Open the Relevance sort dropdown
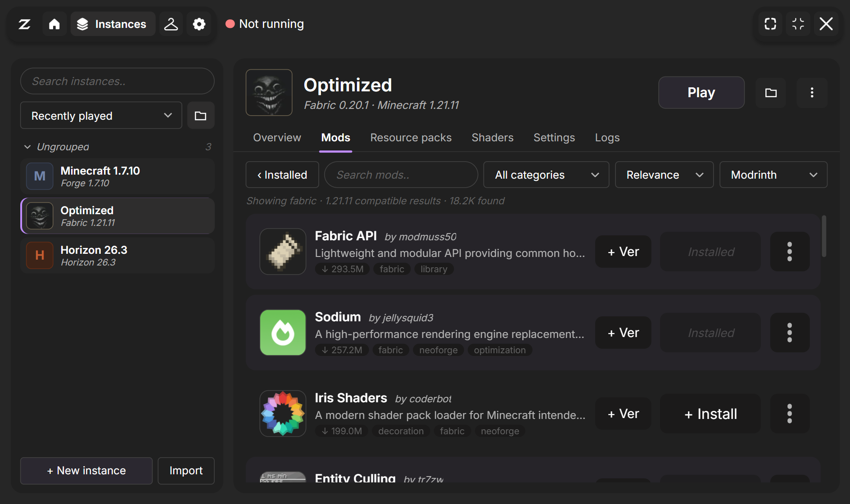The height and width of the screenshot is (504, 850). 664,175
